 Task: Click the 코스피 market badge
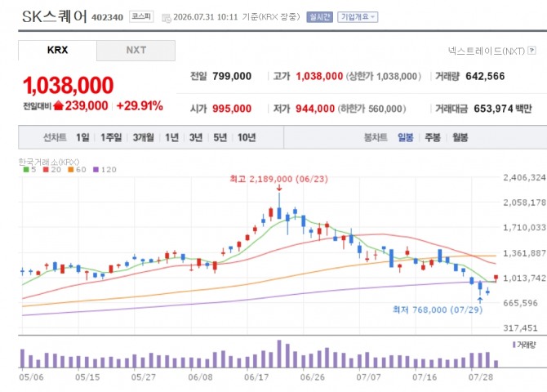141,16
